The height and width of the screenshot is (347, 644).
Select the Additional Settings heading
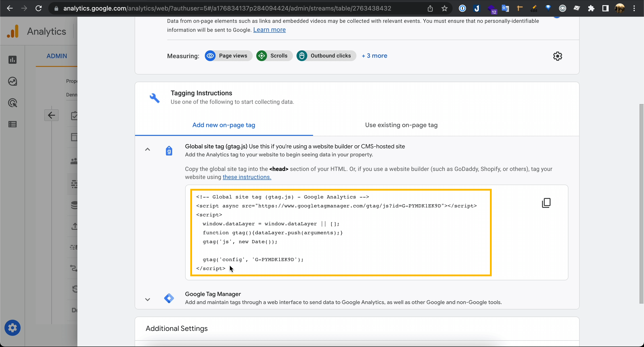177,328
